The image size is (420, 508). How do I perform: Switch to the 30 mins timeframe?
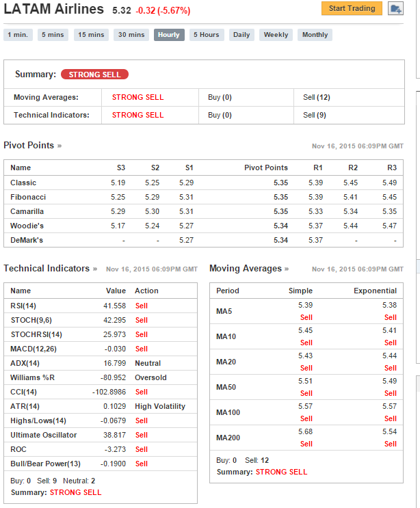131,35
